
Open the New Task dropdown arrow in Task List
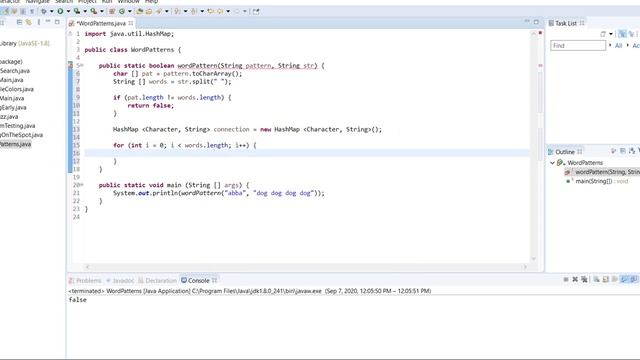[x=611, y=34]
